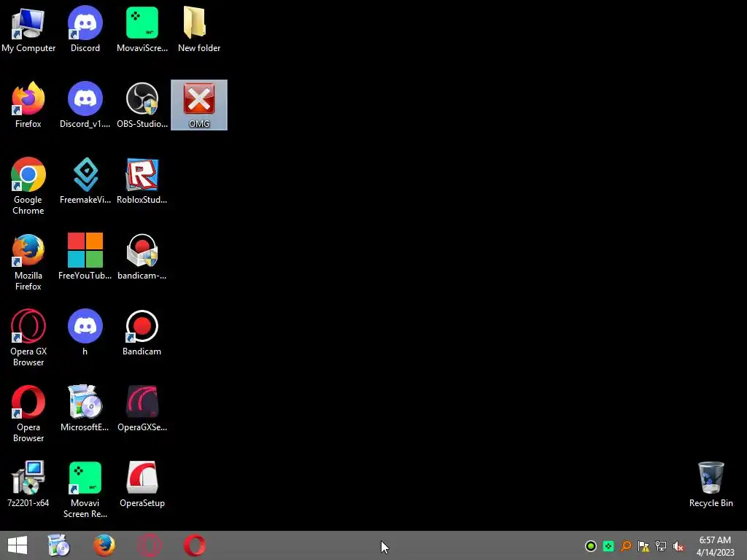The height and width of the screenshot is (560, 747).
Task: Select the My Computer desktop icon
Action: click(x=28, y=29)
